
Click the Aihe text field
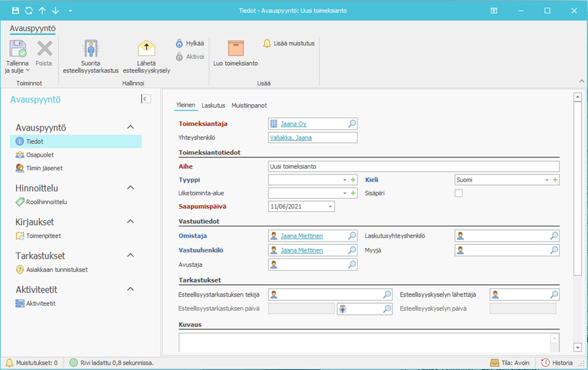pos(413,167)
